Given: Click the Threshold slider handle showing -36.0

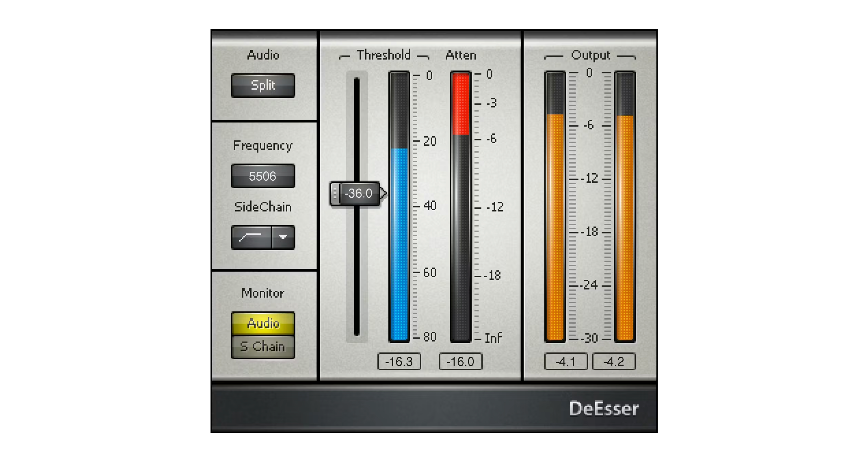Looking at the screenshot, I should pos(358,194).
